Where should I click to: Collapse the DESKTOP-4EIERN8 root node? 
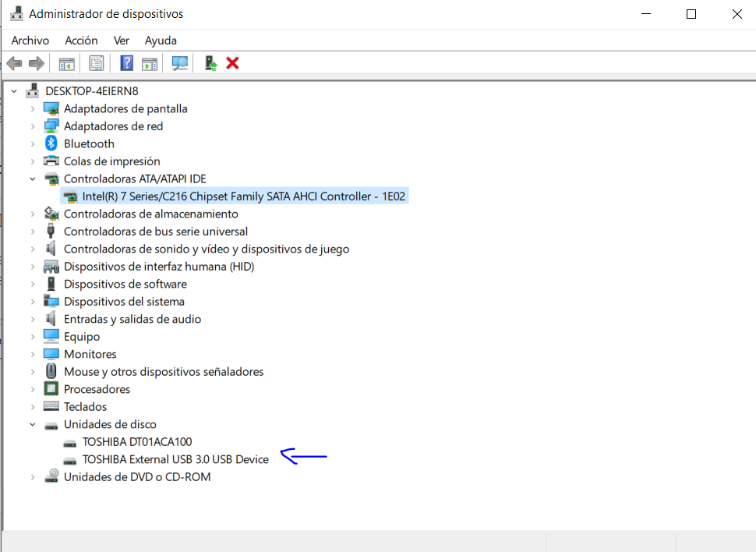[14, 90]
